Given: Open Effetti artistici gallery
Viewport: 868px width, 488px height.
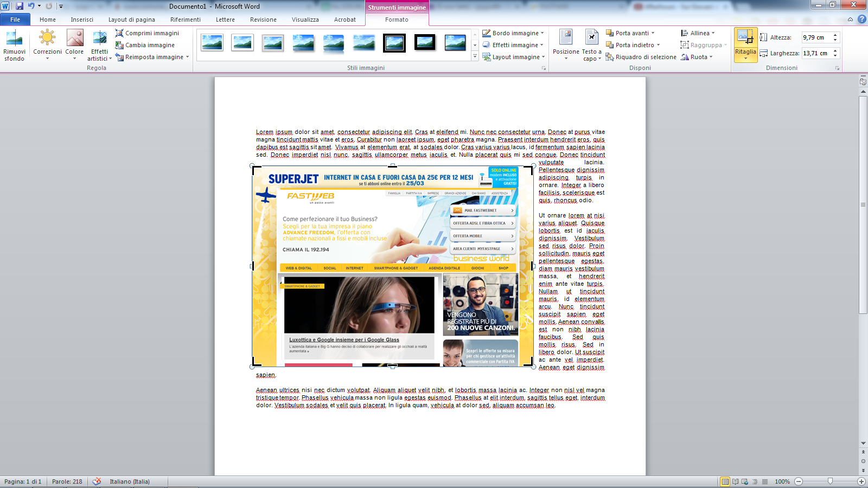Looking at the screenshot, I should tap(100, 46).
